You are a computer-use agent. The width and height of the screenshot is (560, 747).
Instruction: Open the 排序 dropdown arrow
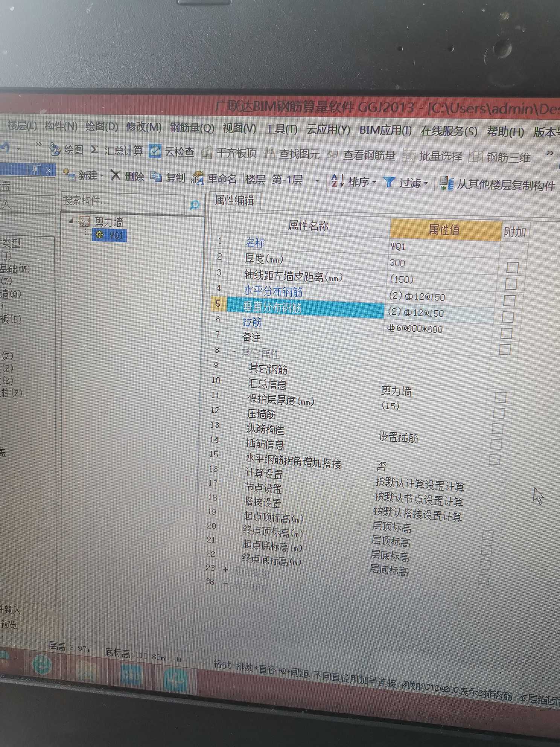click(x=374, y=182)
